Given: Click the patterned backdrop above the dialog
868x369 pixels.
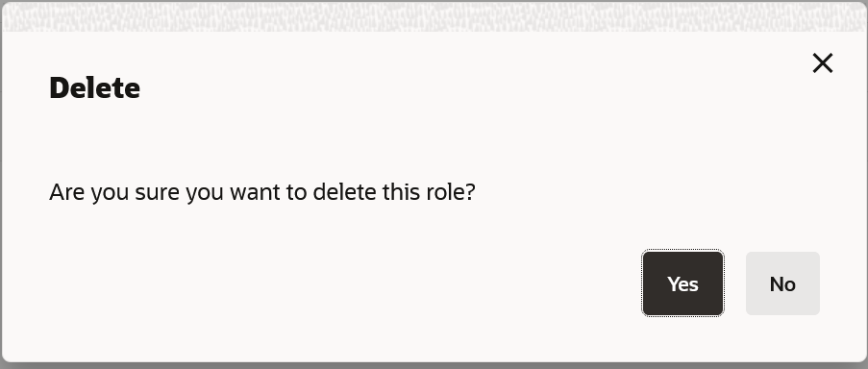Looking at the screenshot, I should point(434,16).
